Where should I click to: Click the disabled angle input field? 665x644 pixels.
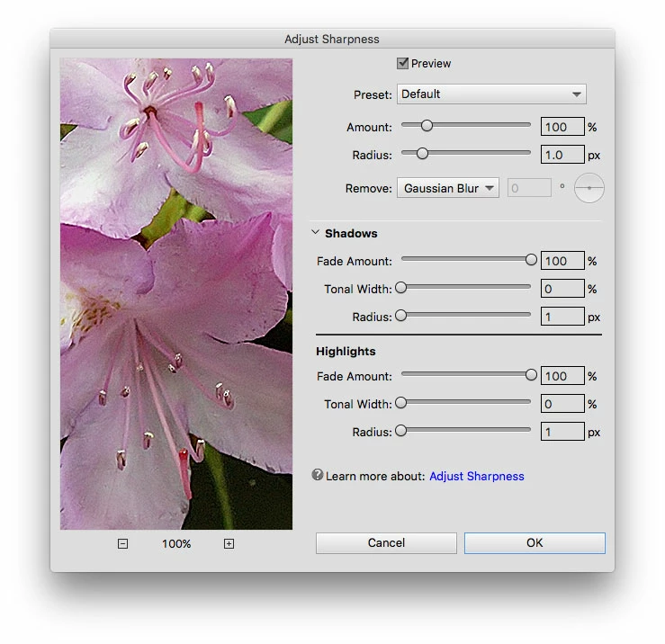(x=529, y=188)
